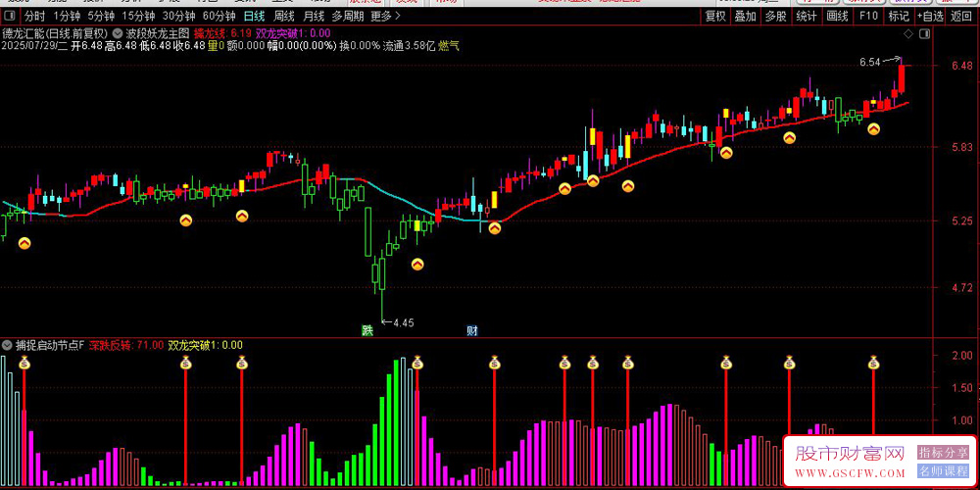Select the 5分钟 period

point(101,17)
